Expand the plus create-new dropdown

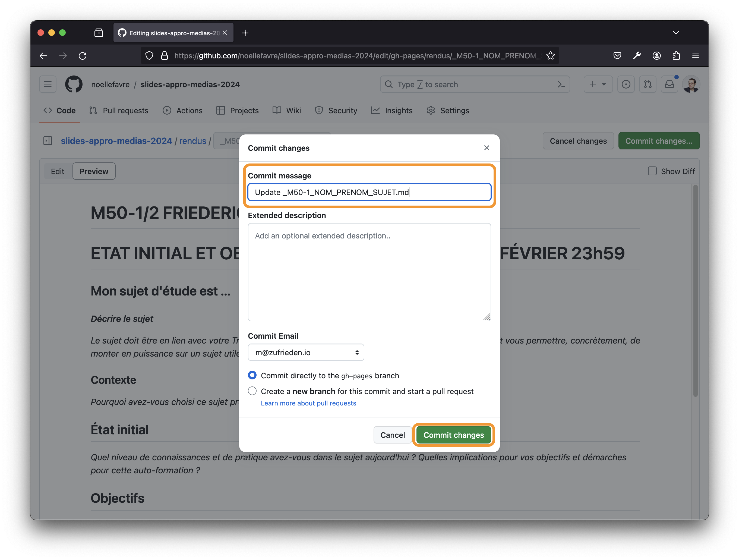click(x=598, y=84)
